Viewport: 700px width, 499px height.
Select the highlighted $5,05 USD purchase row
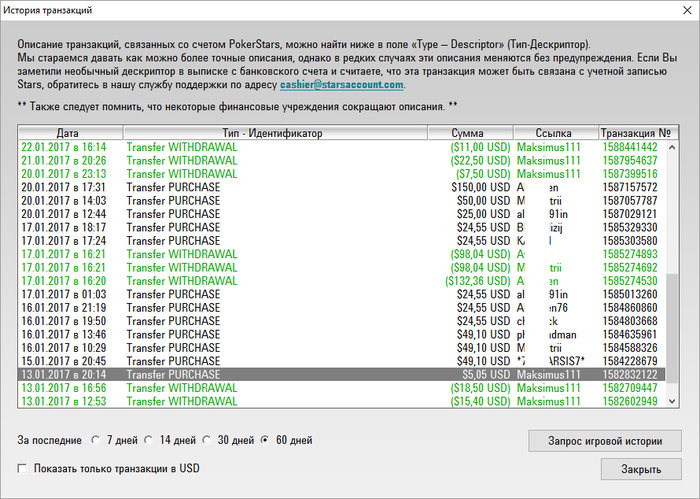pyautogui.click(x=342, y=375)
